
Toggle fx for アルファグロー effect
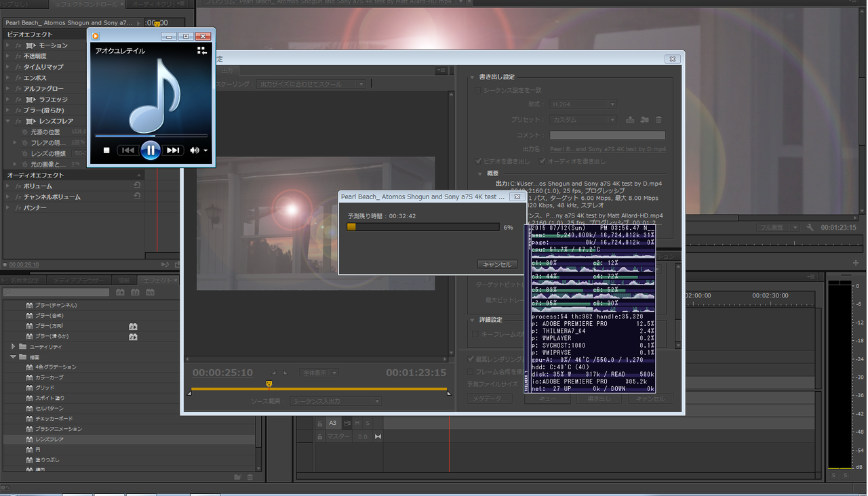coord(18,89)
